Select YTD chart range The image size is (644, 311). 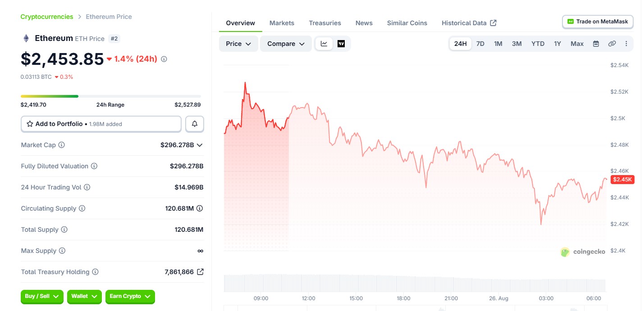(x=538, y=44)
